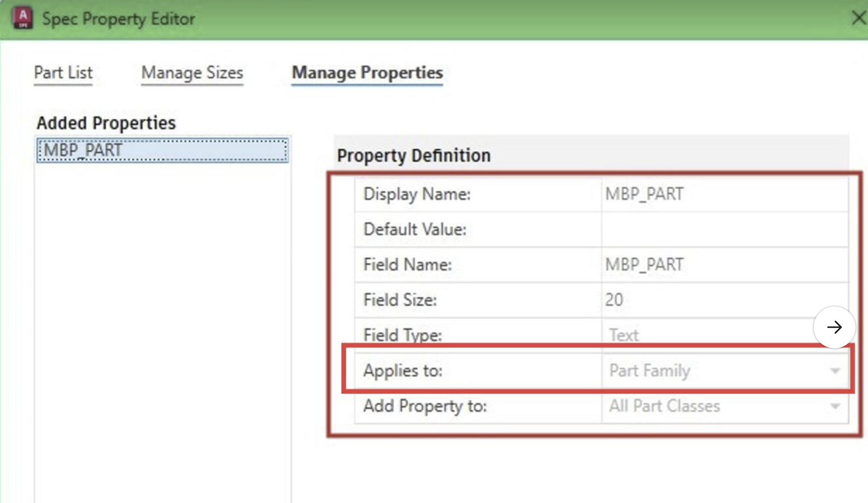Click the All Part Classes value
The height and width of the screenshot is (503, 868).
(x=664, y=406)
